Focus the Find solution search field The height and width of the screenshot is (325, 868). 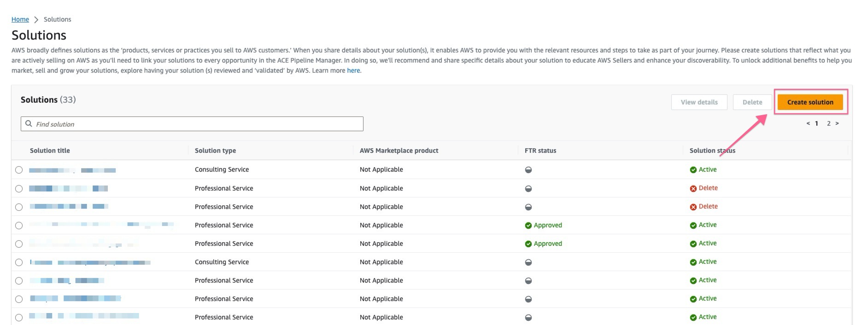192,124
